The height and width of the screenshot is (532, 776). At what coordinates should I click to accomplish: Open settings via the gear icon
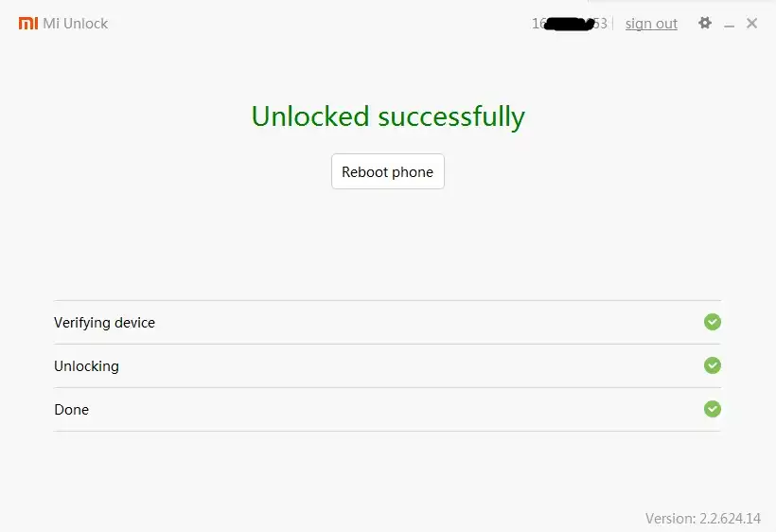pos(705,23)
